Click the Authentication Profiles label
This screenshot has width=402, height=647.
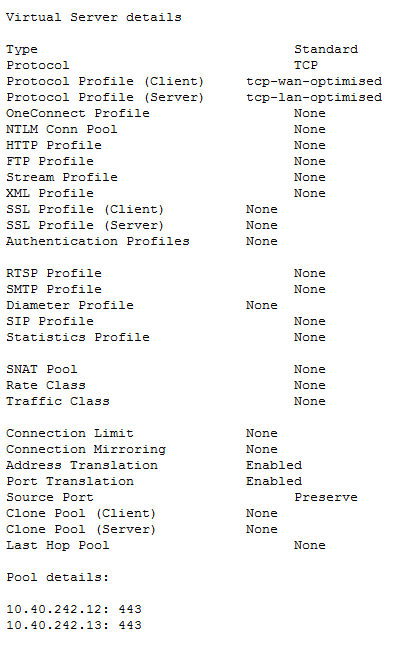98,241
